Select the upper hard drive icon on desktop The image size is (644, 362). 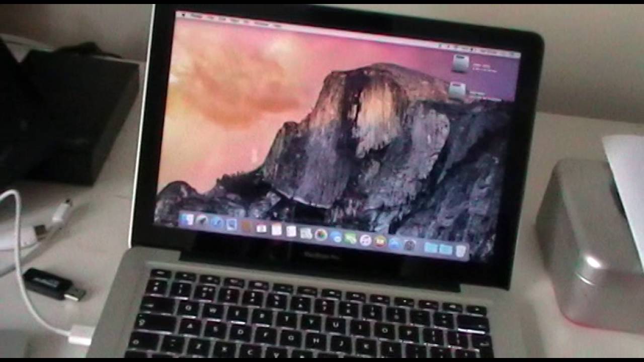tap(460, 63)
